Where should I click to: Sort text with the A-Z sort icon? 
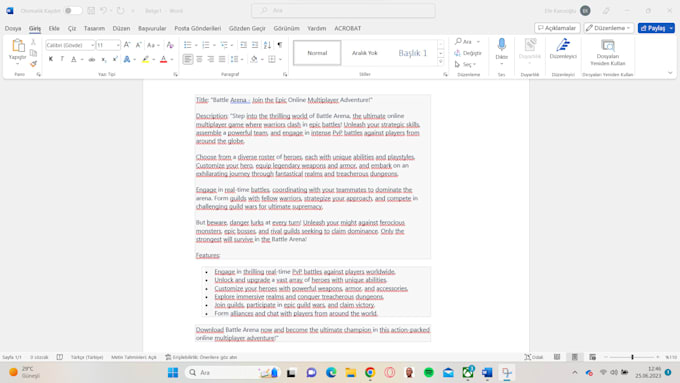click(268, 45)
